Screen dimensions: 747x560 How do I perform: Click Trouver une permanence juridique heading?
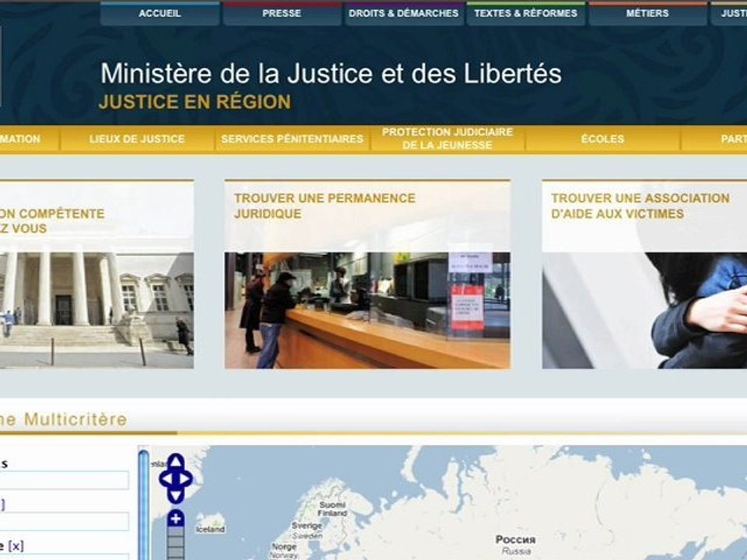click(x=324, y=205)
